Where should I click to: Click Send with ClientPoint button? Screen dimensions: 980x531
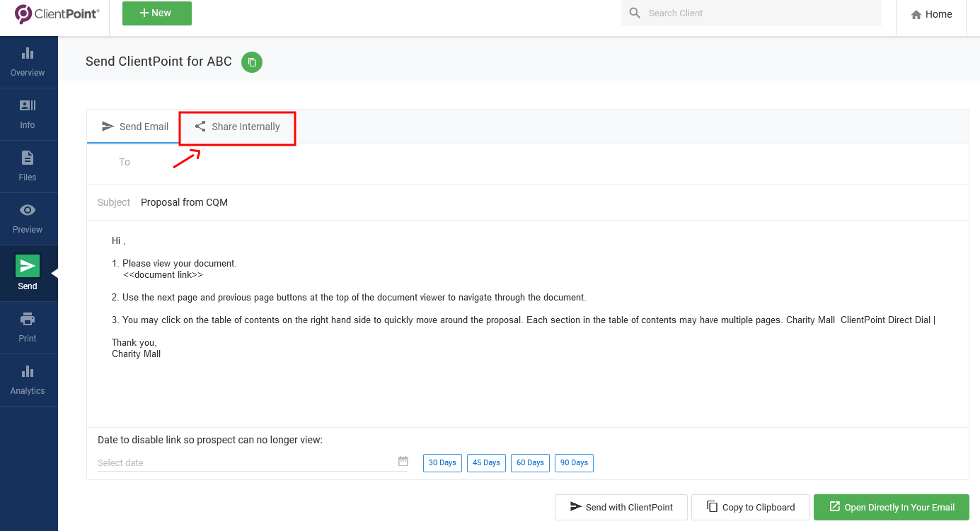621,507
